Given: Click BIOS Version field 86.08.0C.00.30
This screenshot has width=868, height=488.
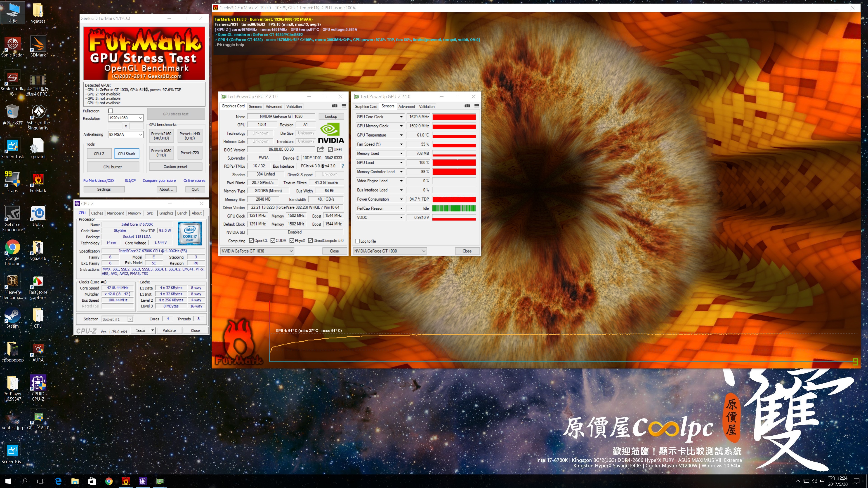Looking at the screenshot, I should [281, 150].
